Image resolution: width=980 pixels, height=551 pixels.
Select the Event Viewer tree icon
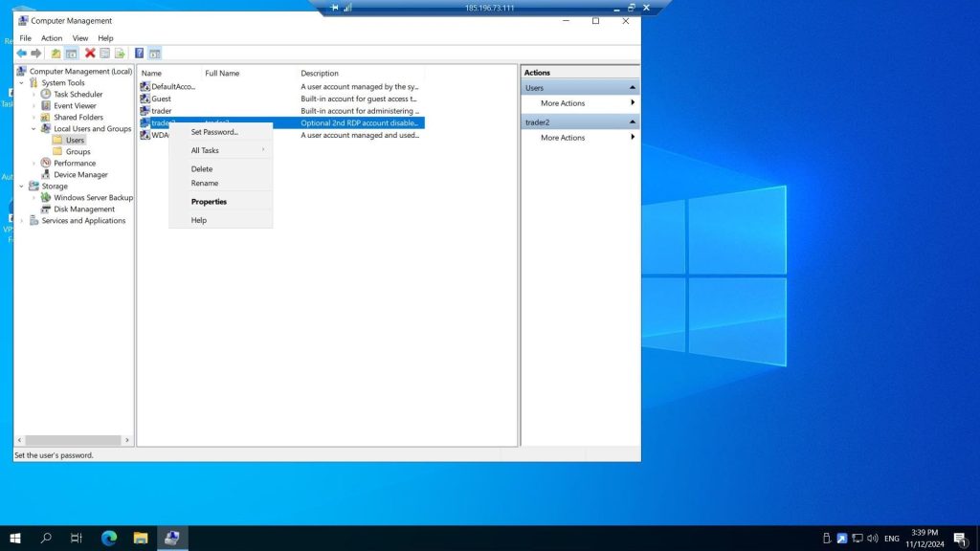point(46,106)
